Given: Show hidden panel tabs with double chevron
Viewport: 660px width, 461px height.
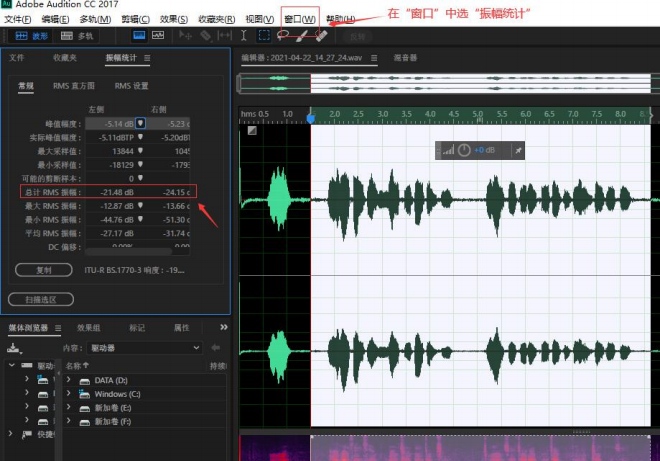Looking at the screenshot, I should (x=224, y=327).
